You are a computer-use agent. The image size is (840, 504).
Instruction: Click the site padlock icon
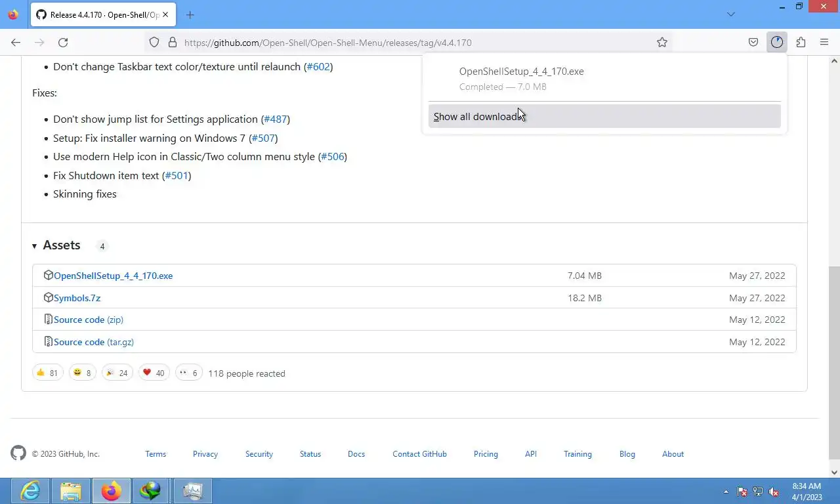click(x=173, y=42)
